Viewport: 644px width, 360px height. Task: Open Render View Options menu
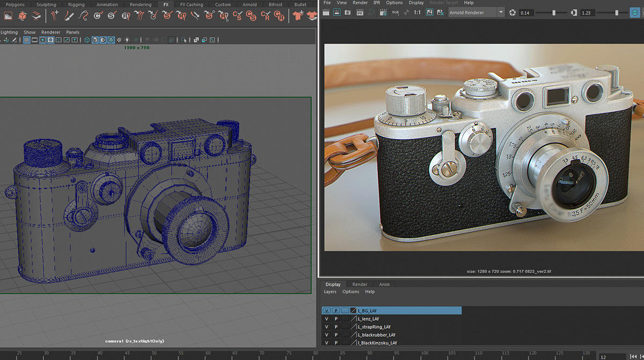(394, 3)
